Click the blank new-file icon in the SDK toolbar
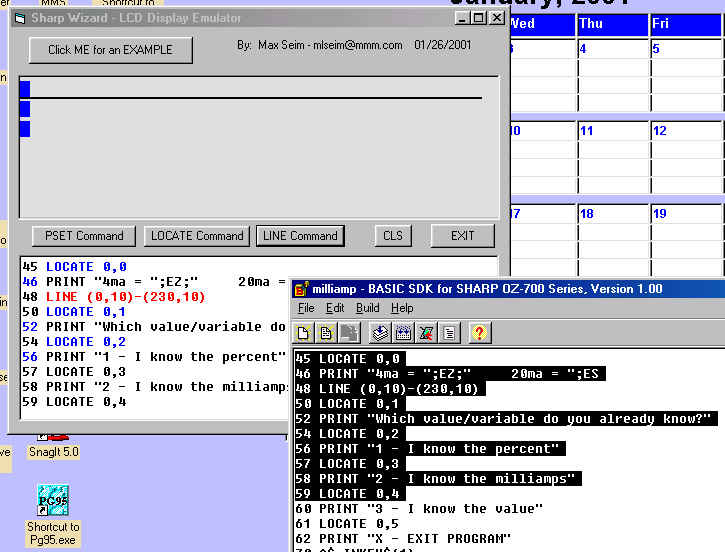 tap(304, 333)
